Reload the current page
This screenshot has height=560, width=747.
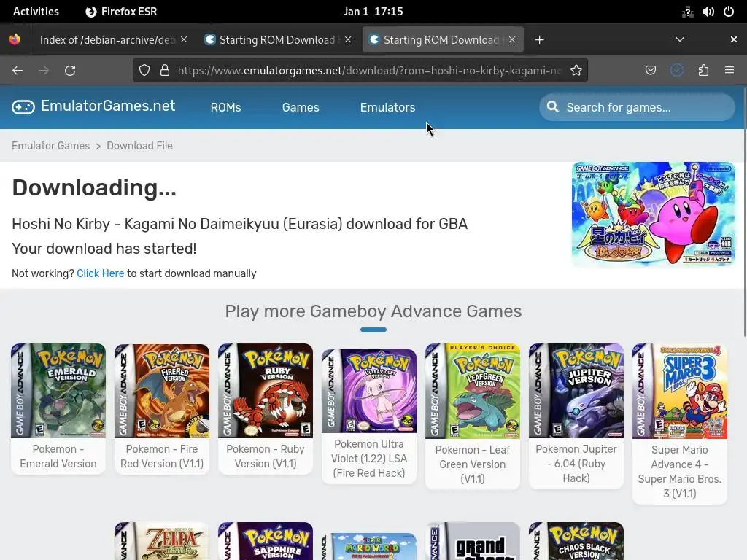coord(70,71)
